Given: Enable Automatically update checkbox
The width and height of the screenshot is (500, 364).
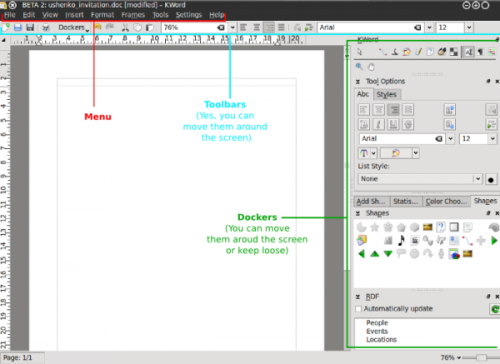Looking at the screenshot, I should click(x=359, y=309).
